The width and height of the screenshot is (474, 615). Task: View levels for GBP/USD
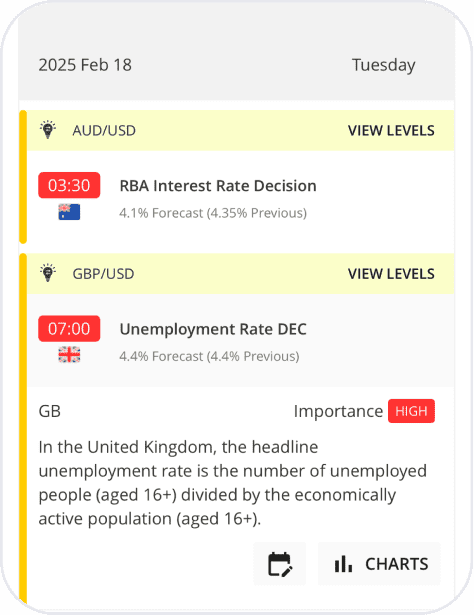[391, 273]
